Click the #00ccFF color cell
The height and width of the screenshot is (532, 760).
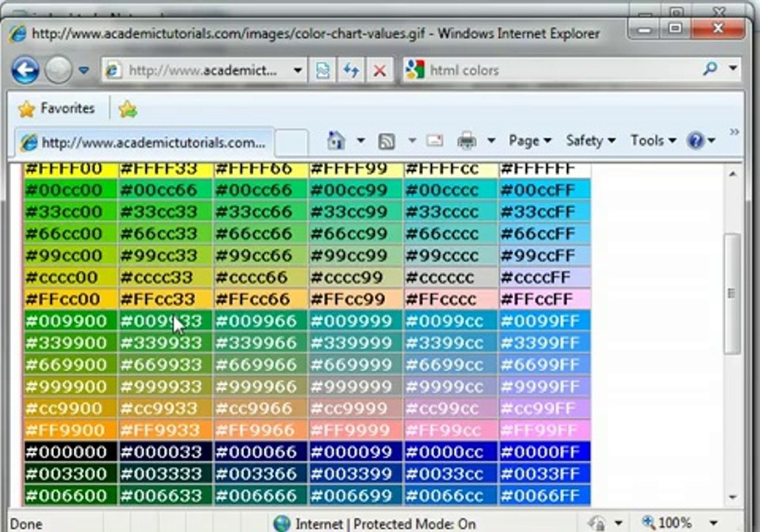(545, 190)
